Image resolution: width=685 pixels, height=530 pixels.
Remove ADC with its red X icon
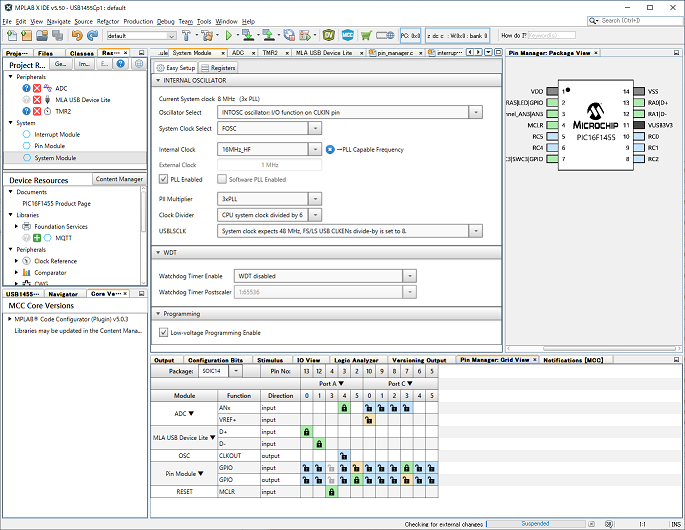pos(37,88)
